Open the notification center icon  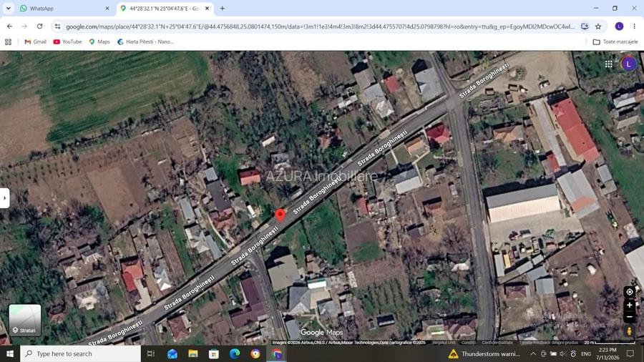click(x=630, y=354)
